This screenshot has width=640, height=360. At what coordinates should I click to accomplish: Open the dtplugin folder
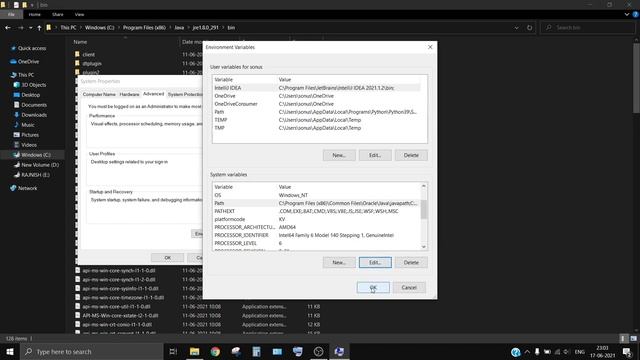[x=92, y=64]
